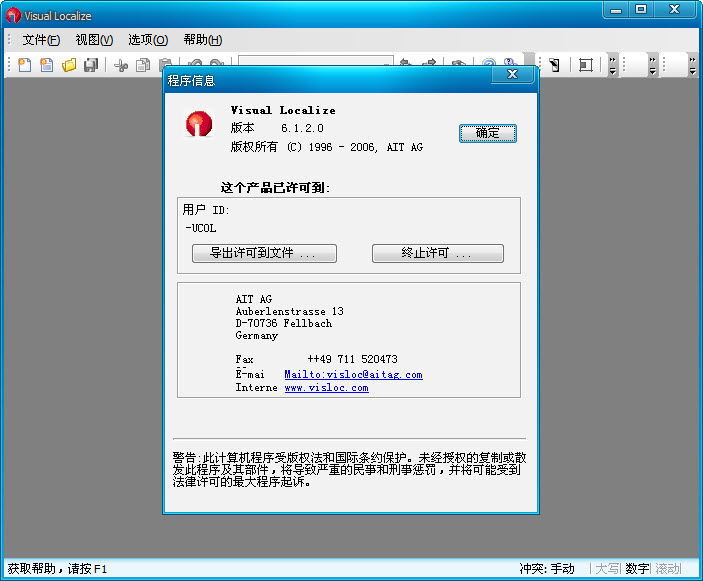Click the 导出许可到文件 button
Viewport: 703px width, 581px height.
point(264,254)
